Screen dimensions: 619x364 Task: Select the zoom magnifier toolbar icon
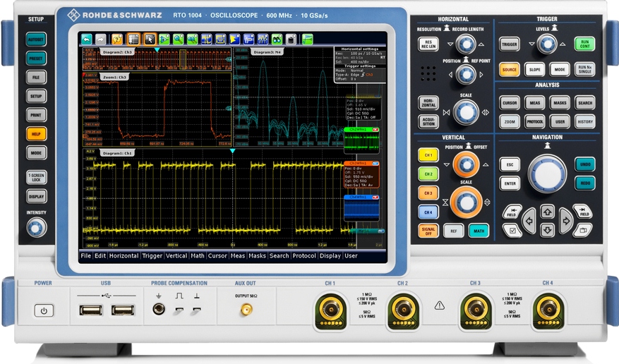179,40
